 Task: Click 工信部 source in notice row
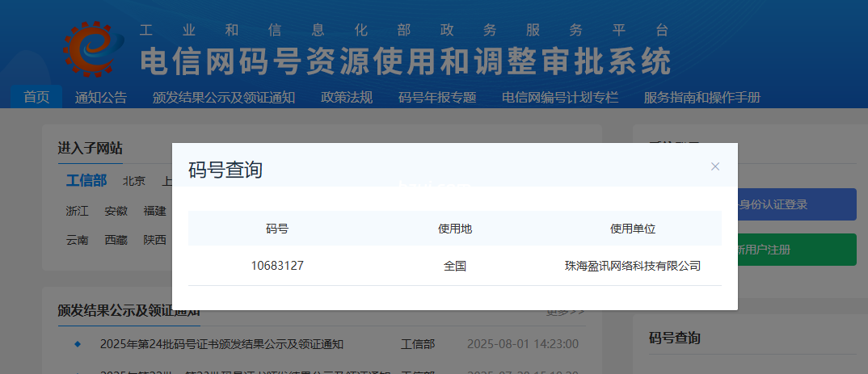tap(418, 345)
